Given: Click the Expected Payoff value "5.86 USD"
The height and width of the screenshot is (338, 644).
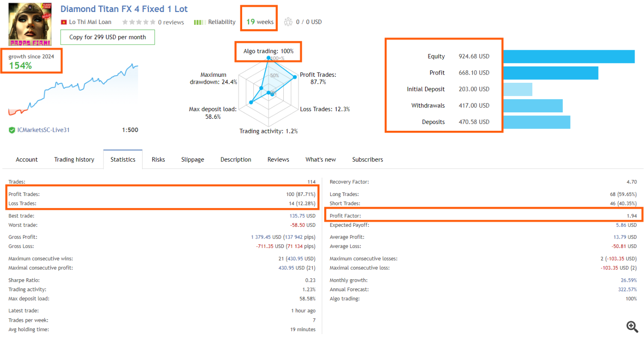Looking at the screenshot, I should click(x=626, y=225).
